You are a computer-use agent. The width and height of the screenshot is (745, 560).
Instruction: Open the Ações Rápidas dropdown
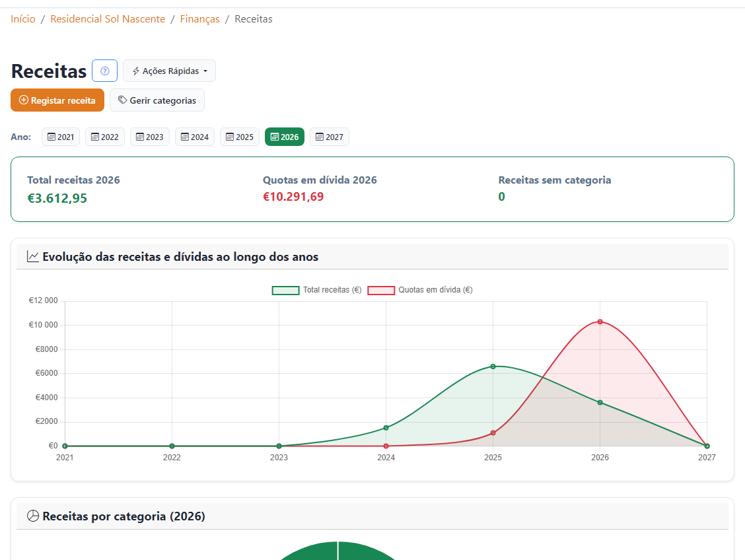(x=169, y=71)
